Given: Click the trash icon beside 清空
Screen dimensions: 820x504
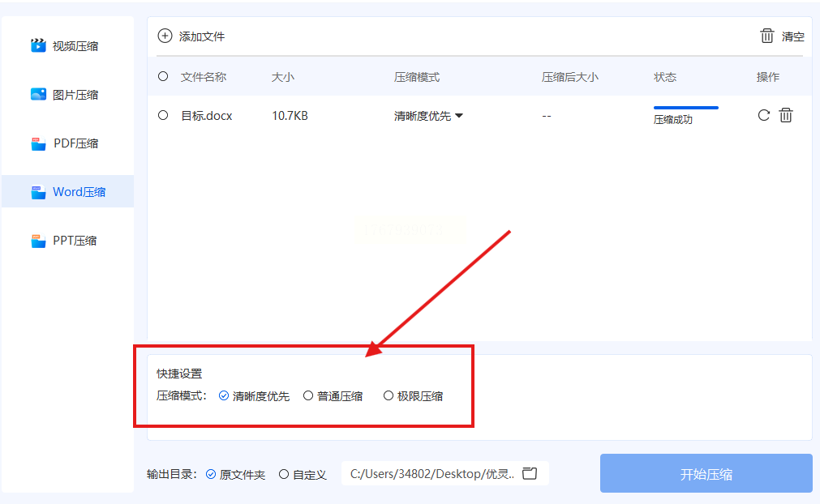Looking at the screenshot, I should click(766, 36).
